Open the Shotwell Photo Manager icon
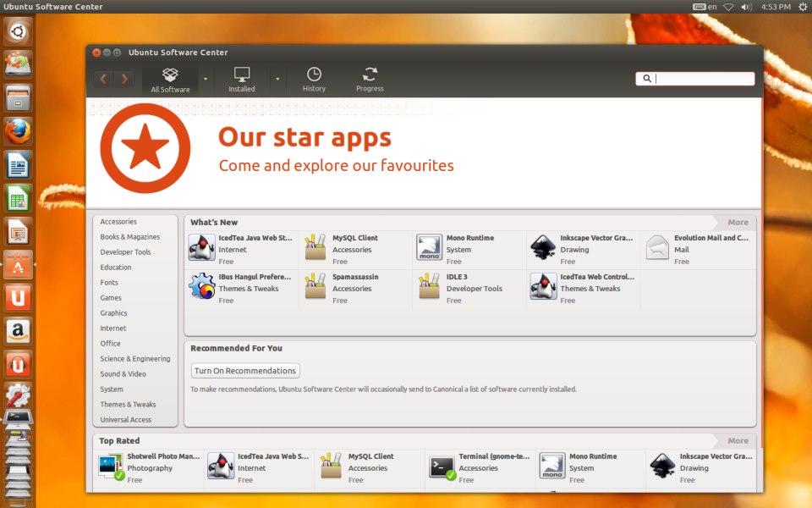Image resolution: width=812 pixels, height=508 pixels. coord(111,466)
